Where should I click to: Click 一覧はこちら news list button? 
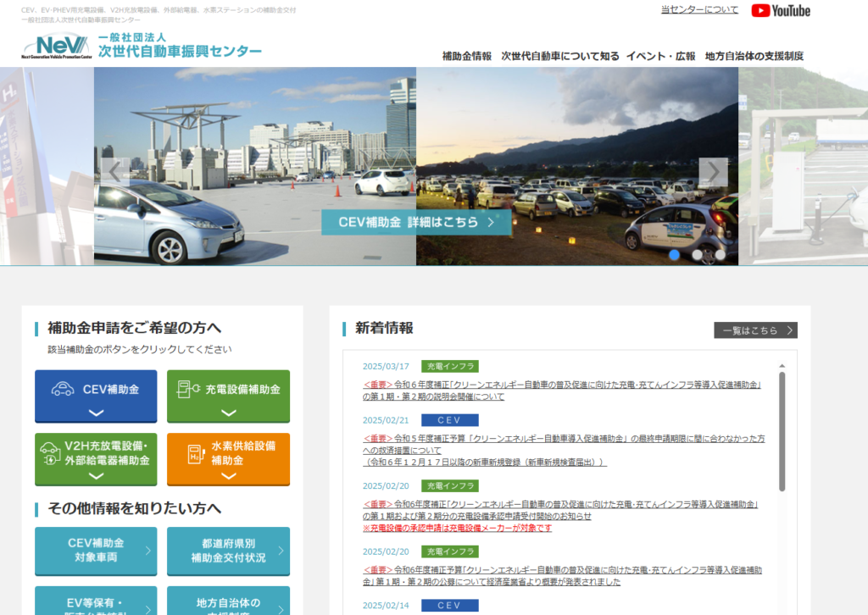[x=755, y=330]
